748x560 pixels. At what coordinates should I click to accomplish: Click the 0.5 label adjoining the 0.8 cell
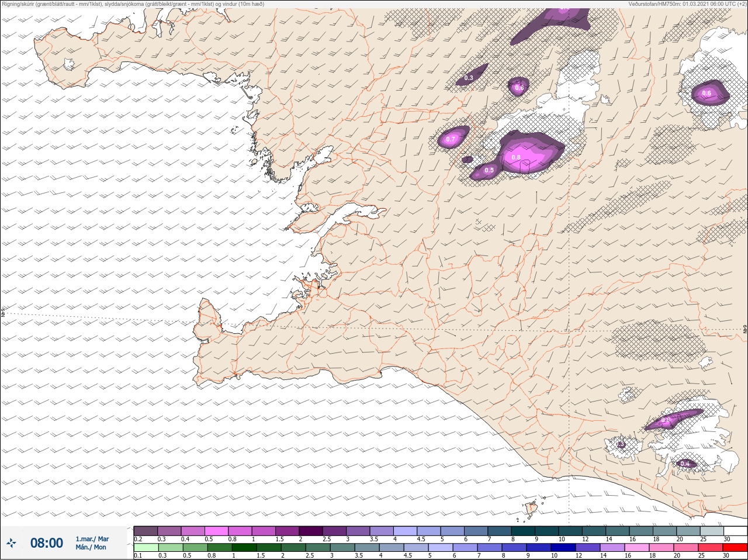click(x=489, y=170)
